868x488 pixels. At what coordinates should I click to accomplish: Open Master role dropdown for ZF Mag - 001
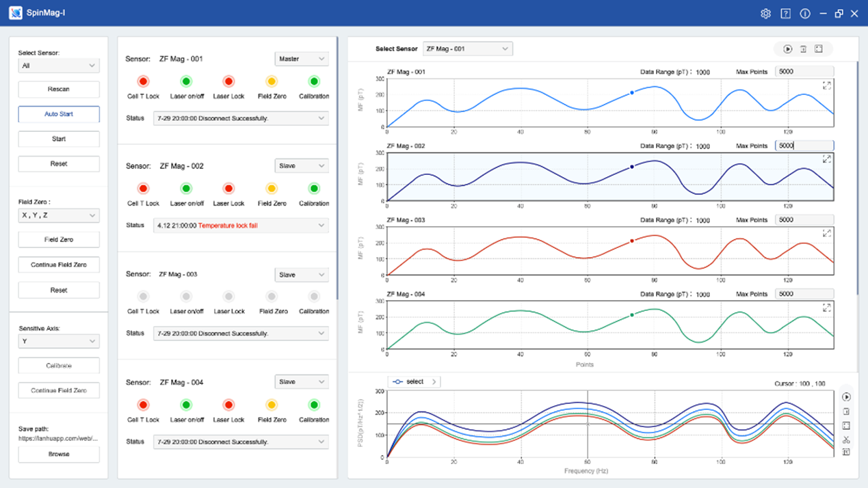point(302,59)
